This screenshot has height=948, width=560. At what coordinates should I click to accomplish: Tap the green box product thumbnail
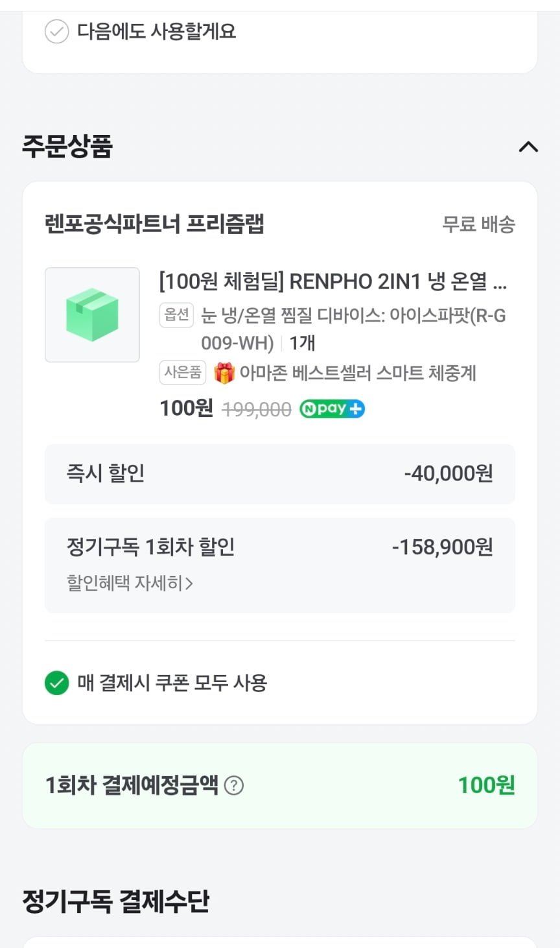pos(92,314)
